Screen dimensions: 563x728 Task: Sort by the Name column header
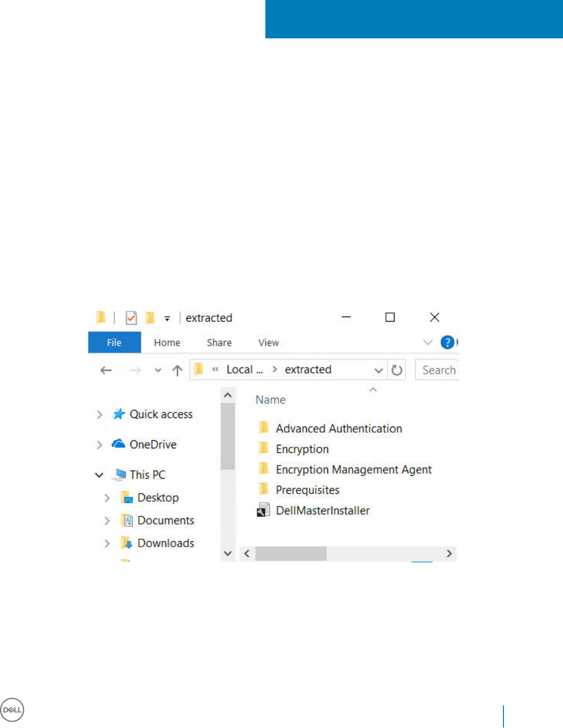tap(270, 400)
